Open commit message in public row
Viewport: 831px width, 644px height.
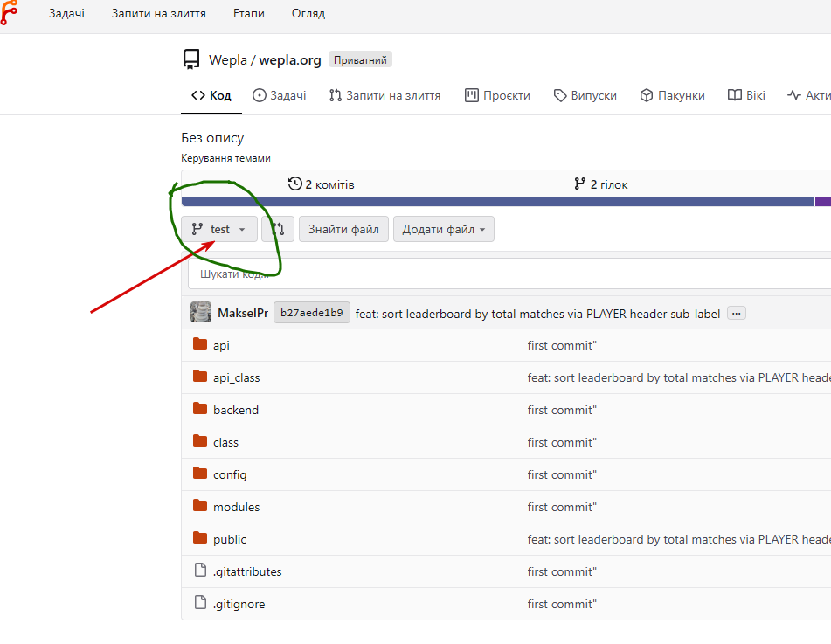[x=679, y=539]
